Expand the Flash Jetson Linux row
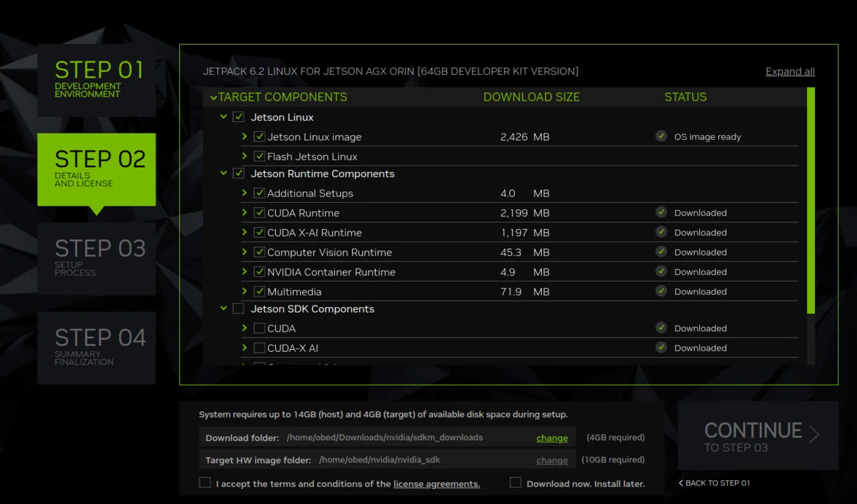Image resolution: width=857 pixels, height=504 pixels. (244, 156)
